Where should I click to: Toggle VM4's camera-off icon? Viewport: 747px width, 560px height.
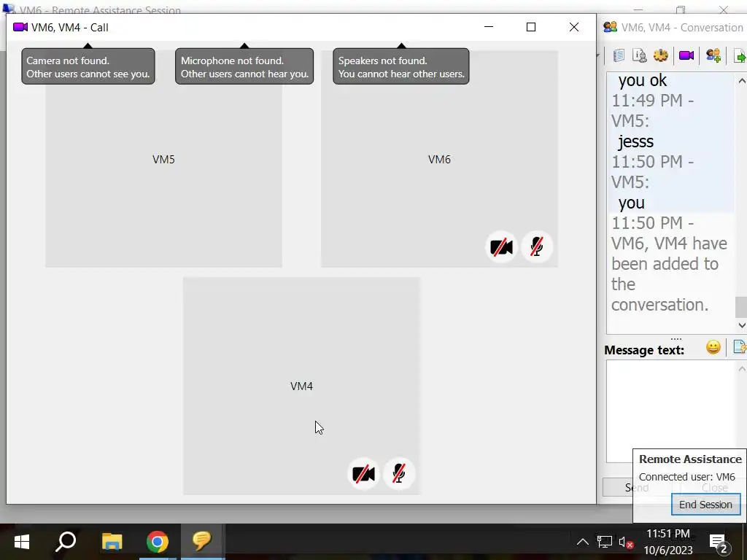pos(363,474)
